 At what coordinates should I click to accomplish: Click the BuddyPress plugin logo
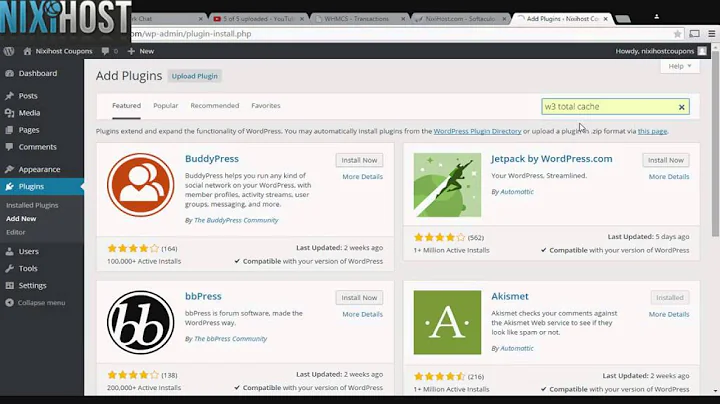click(x=141, y=185)
